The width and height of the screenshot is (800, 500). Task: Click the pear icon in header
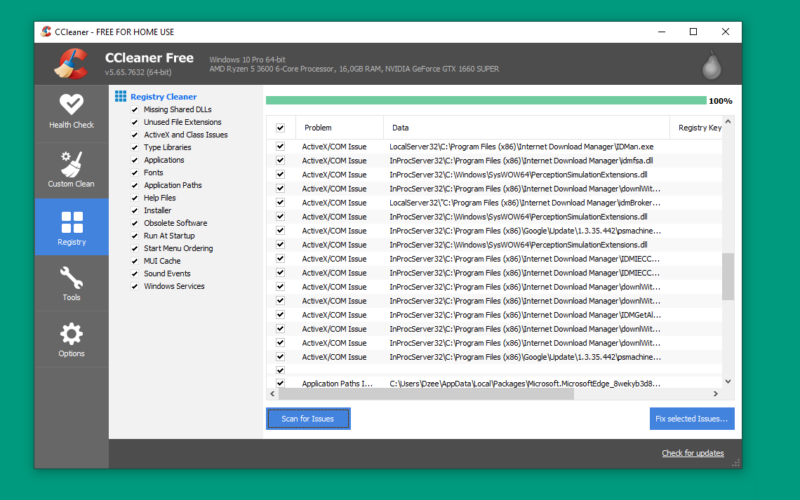(711, 65)
